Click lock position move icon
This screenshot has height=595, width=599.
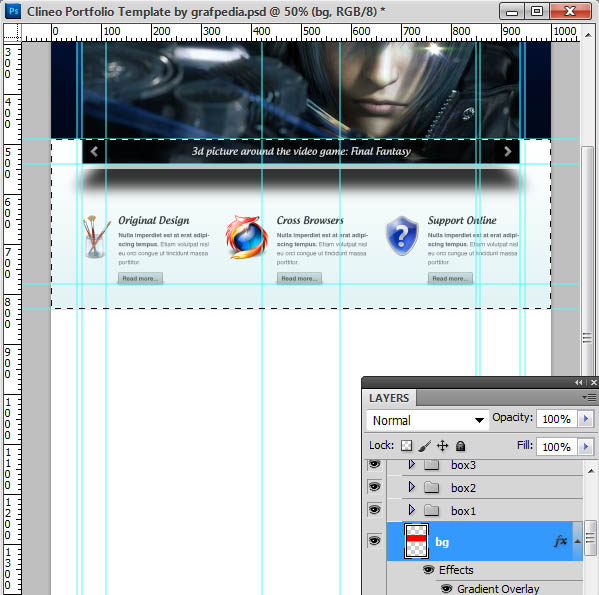point(442,446)
